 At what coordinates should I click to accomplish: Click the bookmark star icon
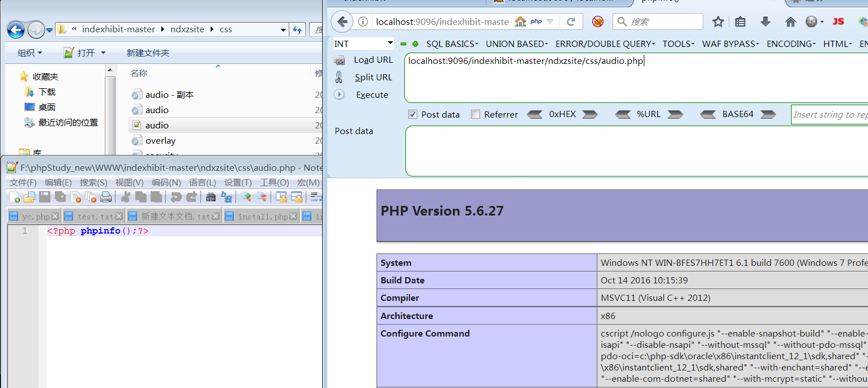coord(718,21)
